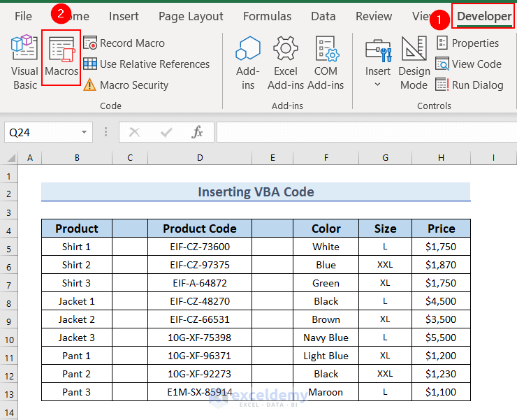This screenshot has width=517, height=420.
Task: Toggle Design Mode
Action: coord(414,63)
